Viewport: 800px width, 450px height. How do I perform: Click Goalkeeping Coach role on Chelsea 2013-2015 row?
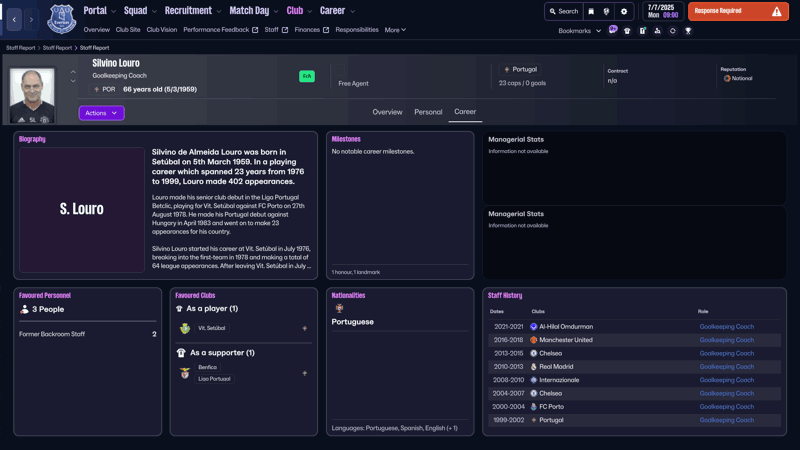pyautogui.click(x=727, y=353)
